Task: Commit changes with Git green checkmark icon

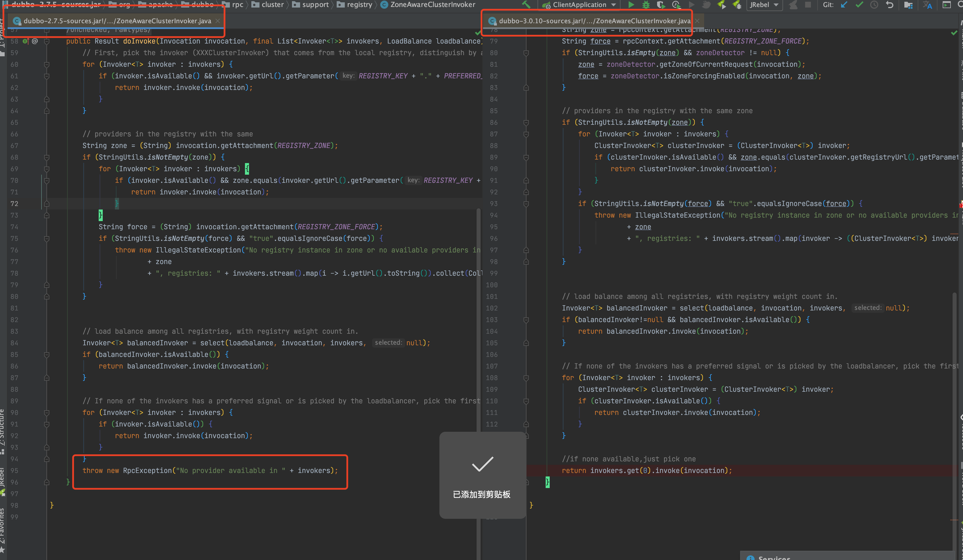Action: pyautogui.click(x=859, y=5)
